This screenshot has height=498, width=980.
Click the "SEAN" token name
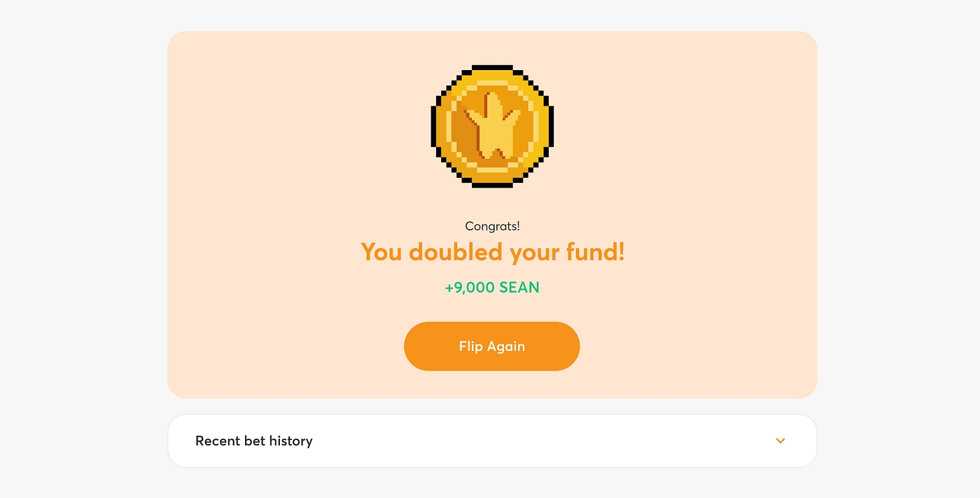click(x=519, y=287)
